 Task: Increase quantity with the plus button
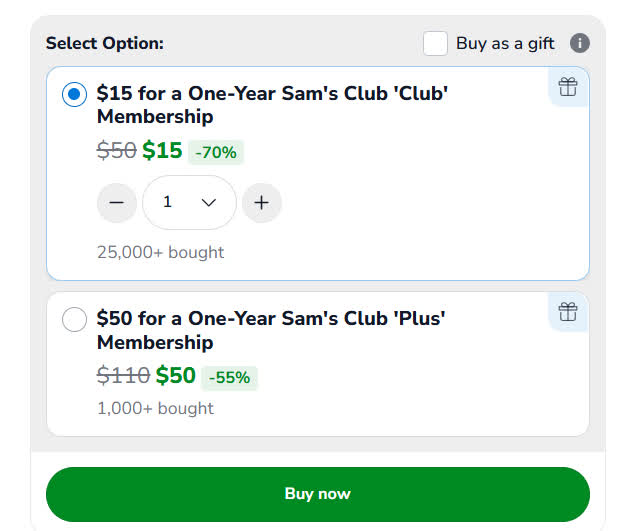(262, 202)
